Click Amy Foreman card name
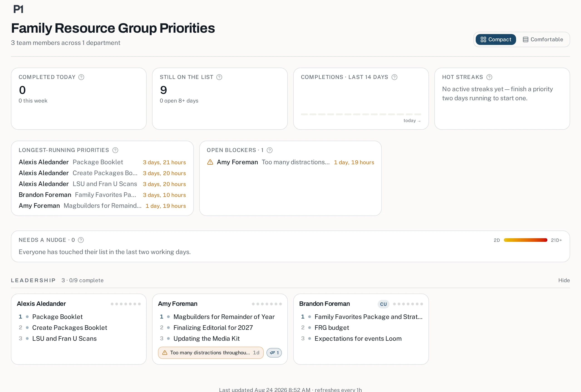The height and width of the screenshot is (392, 581). (x=177, y=304)
